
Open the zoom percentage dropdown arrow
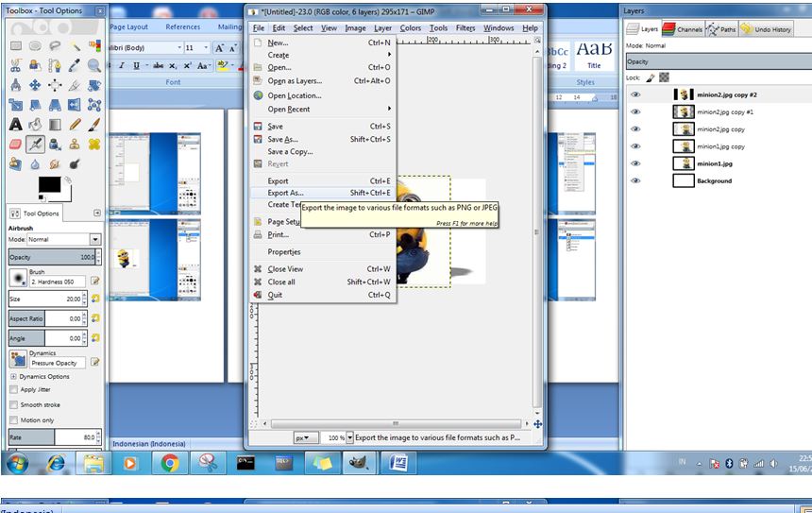349,437
